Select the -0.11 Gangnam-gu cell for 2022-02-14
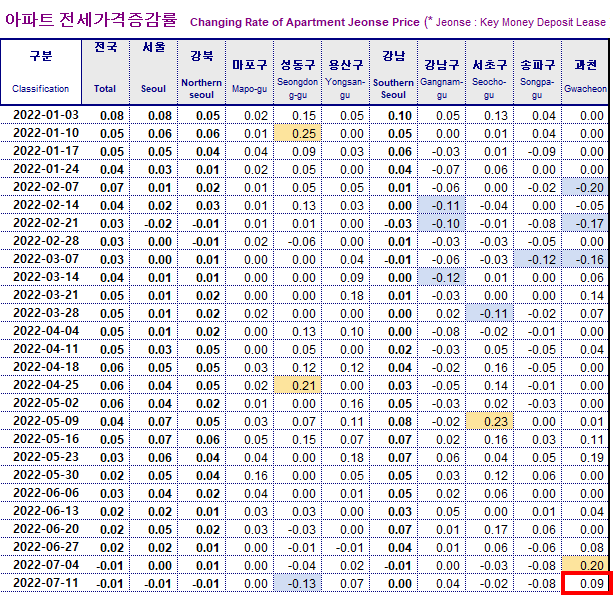The height and width of the screenshot is (595, 613). [442, 205]
